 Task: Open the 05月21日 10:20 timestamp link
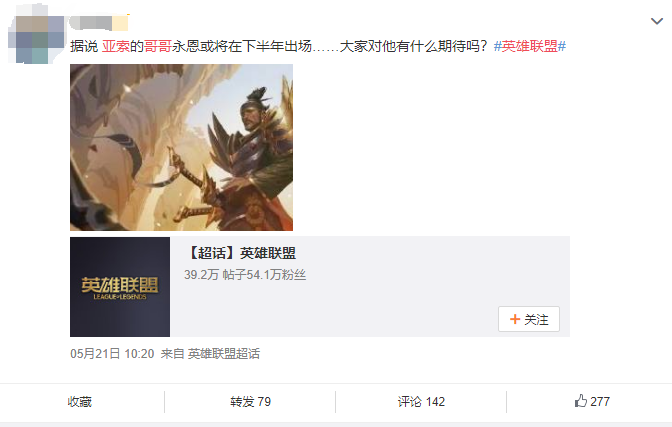click(x=112, y=354)
